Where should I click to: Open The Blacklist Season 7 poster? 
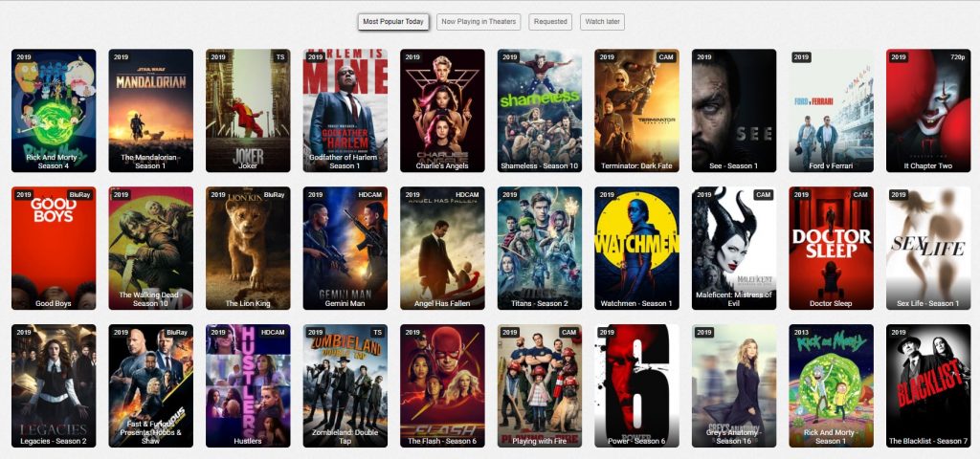(928, 385)
